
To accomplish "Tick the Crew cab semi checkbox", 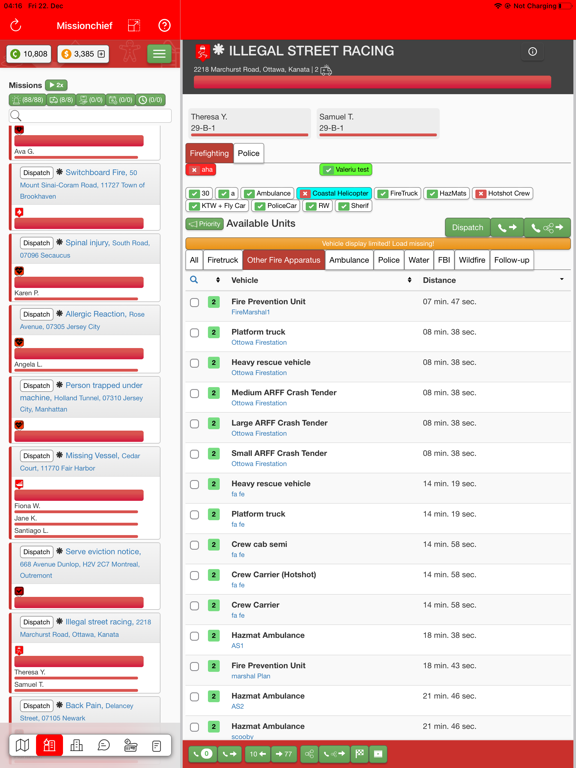I will [194, 545].
